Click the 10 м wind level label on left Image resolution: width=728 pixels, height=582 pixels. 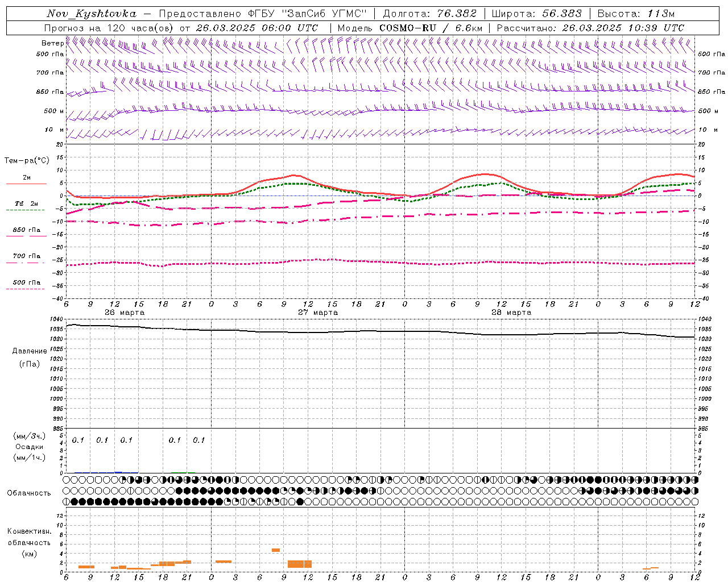[x=55, y=130]
